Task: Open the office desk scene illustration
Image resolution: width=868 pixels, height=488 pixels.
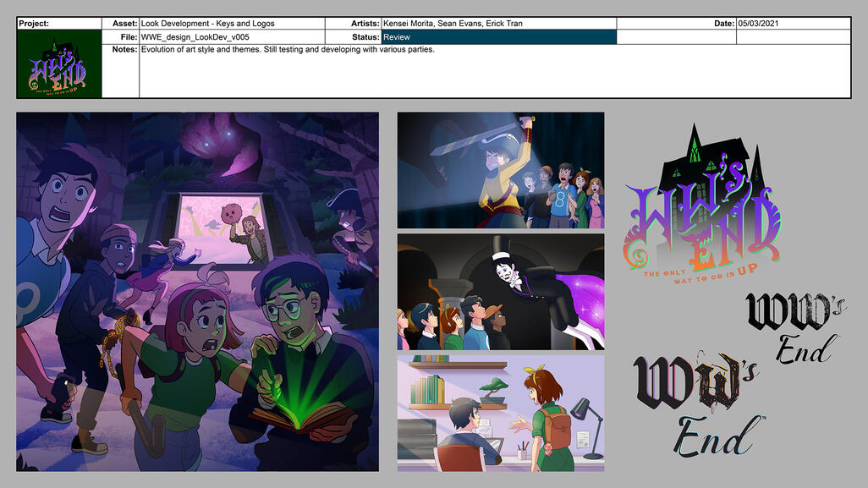Action: [x=501, y=412]
